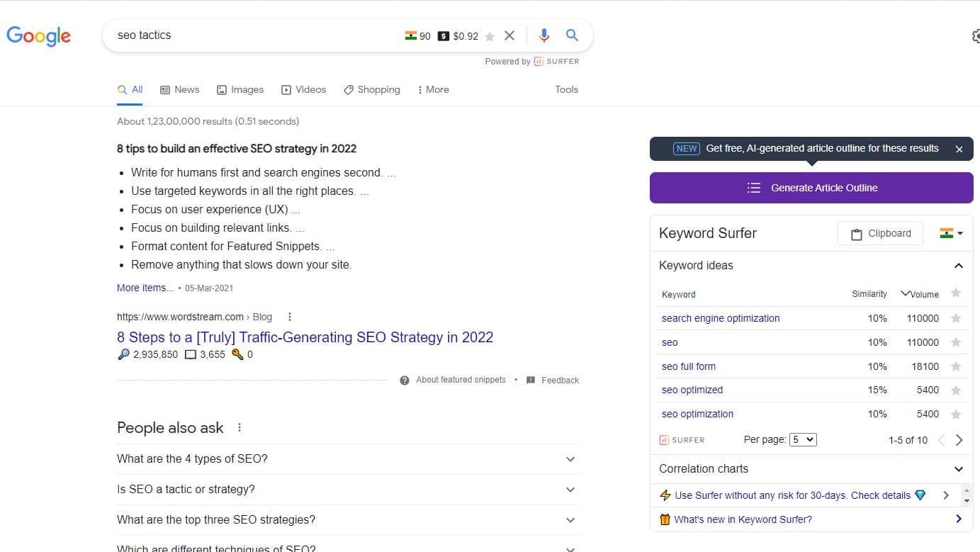This screenshot has height=552, width=980.
Task: Click the arrow beside the Surfer 30-days offer
Action: coord(946,495)
